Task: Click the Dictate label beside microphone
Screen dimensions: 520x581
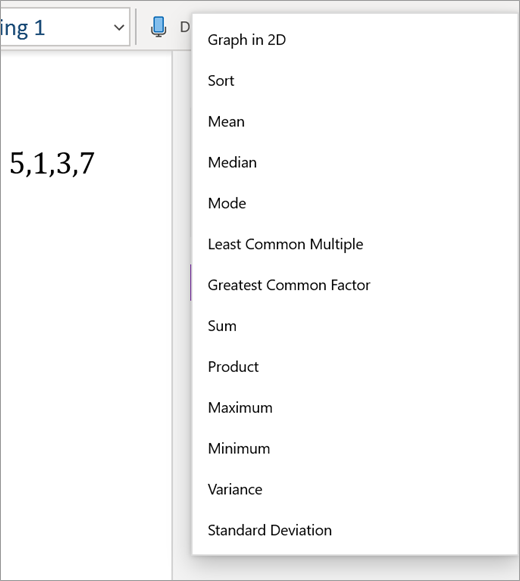Action: coord(185,27)
